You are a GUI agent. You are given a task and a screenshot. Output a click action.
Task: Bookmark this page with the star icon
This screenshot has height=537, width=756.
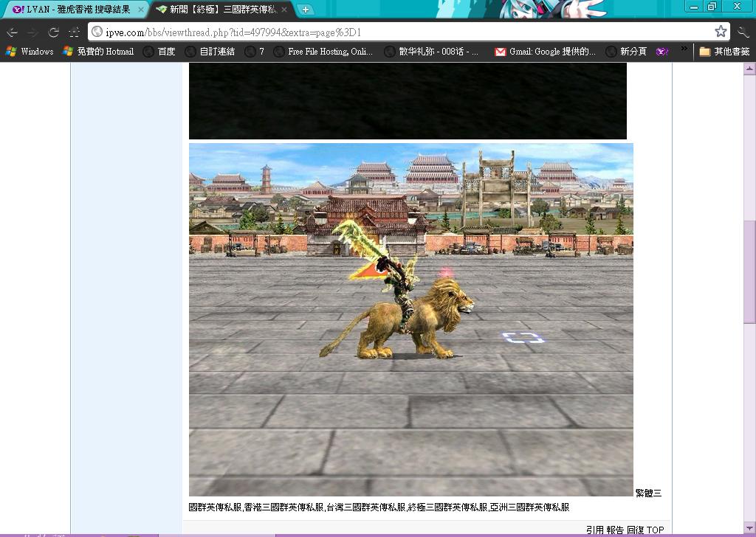(721, 32)
